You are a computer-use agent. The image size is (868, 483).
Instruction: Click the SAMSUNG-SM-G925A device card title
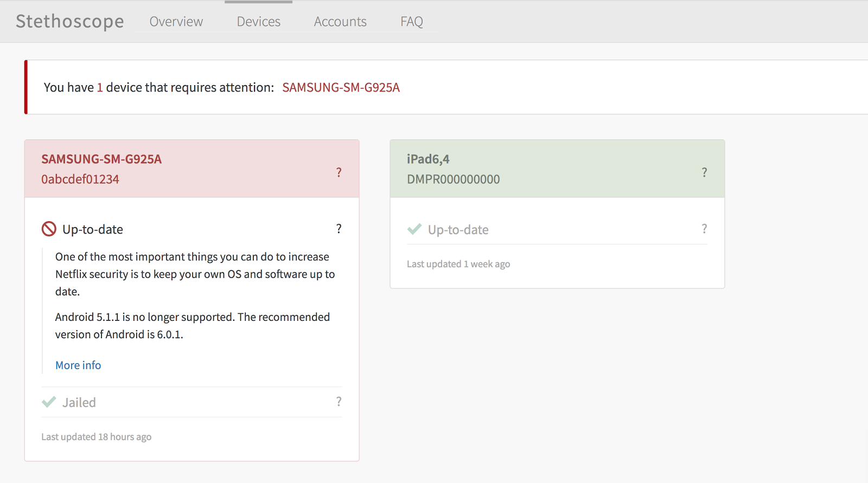tap(101, 159)
